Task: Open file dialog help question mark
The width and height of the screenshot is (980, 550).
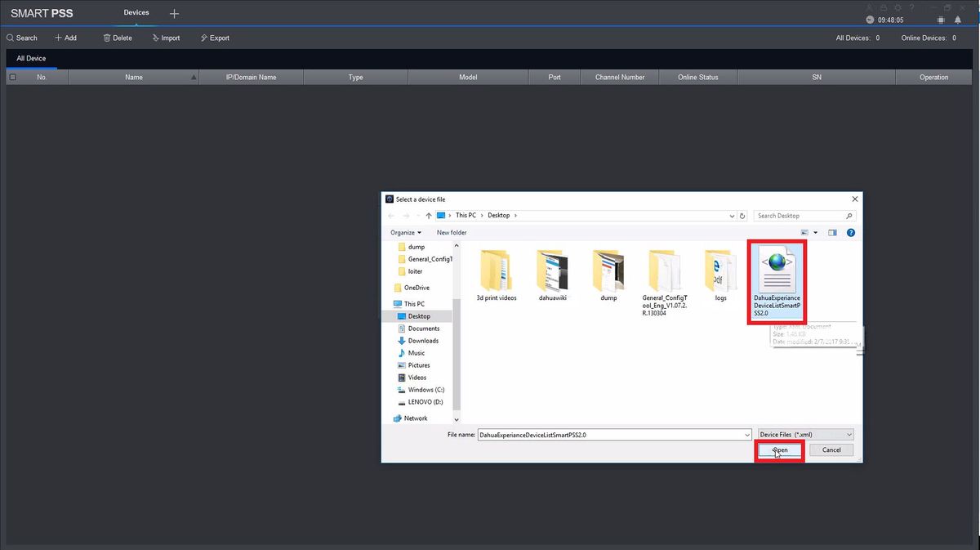Action: tap(851, 233)
